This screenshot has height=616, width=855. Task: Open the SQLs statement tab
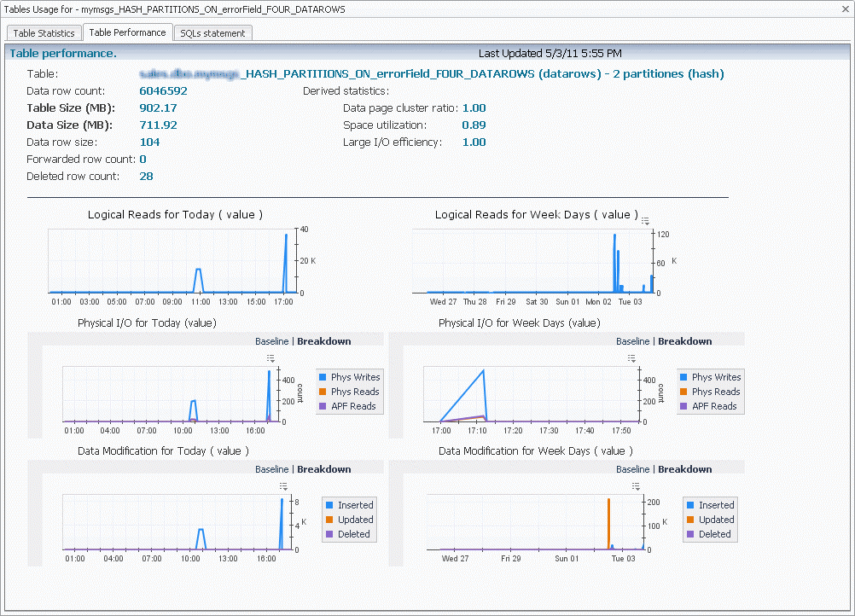(x=212, y=33)
